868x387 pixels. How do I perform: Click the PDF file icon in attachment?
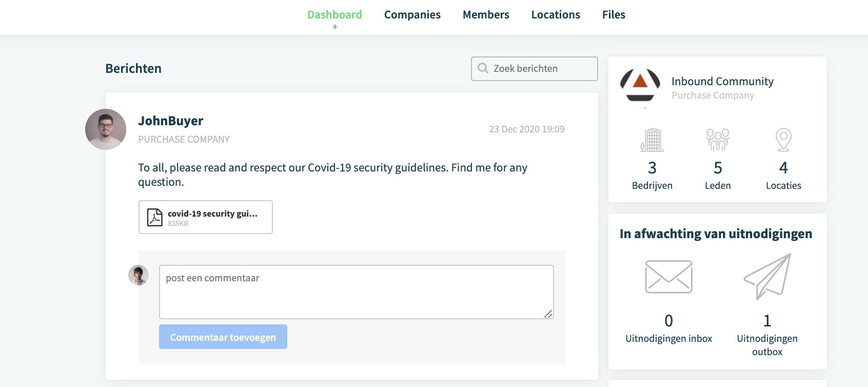click(x=154, y=217)
